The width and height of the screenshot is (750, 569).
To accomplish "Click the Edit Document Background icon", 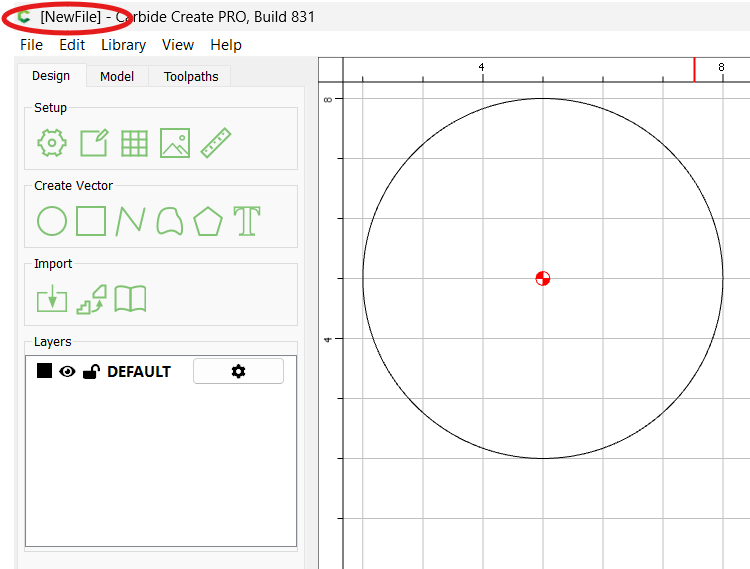I will (x=93, y=143).
